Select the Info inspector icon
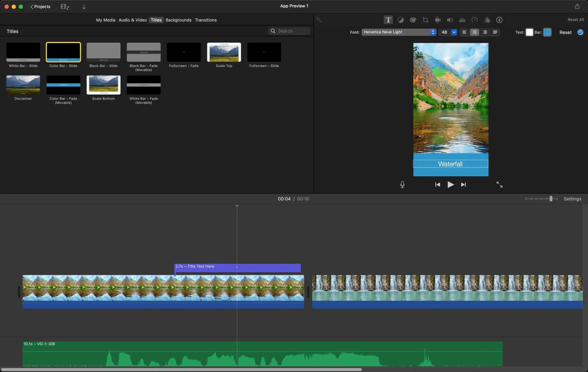588x372 pixels. coord(499,20)
